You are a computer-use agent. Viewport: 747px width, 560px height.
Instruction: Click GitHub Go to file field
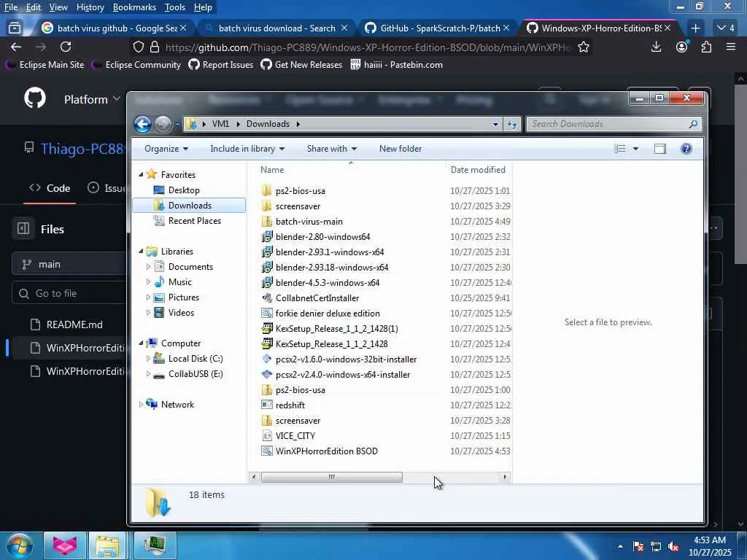pos(69,293)
